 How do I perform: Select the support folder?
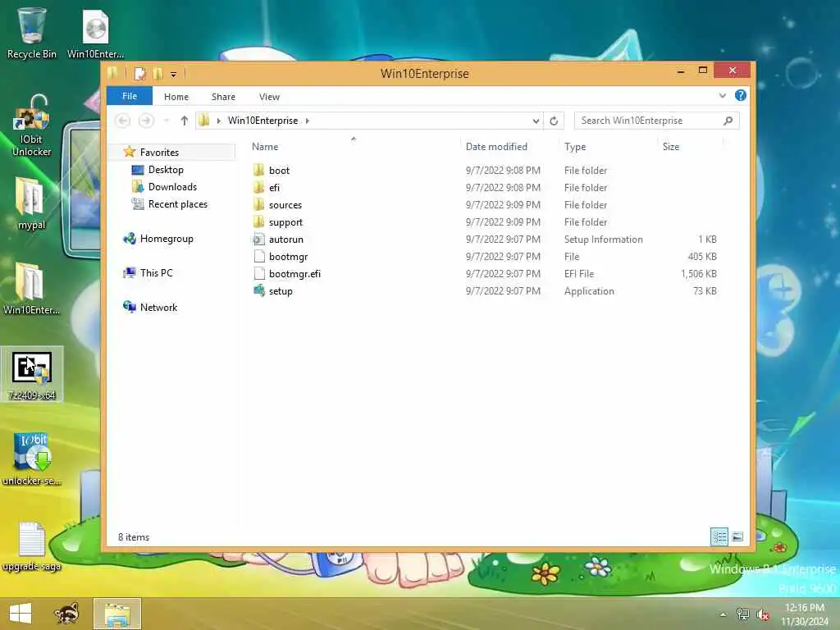coord(485,221)
